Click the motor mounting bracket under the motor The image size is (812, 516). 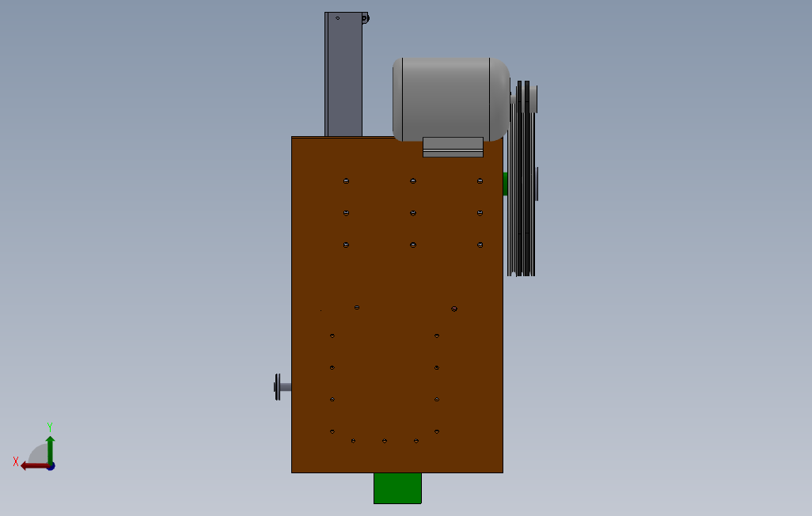pos(453,147)
